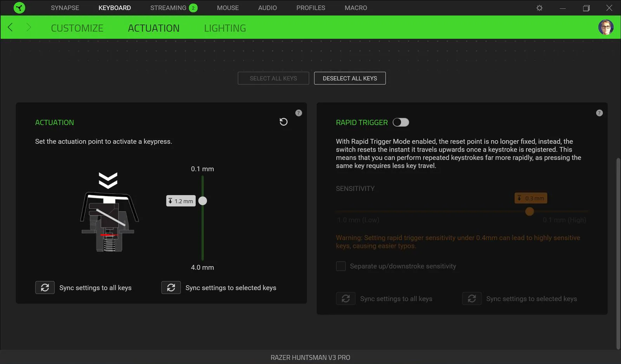Go to the Mouse tab
This screenshot has height=364, width=621.
228,8
